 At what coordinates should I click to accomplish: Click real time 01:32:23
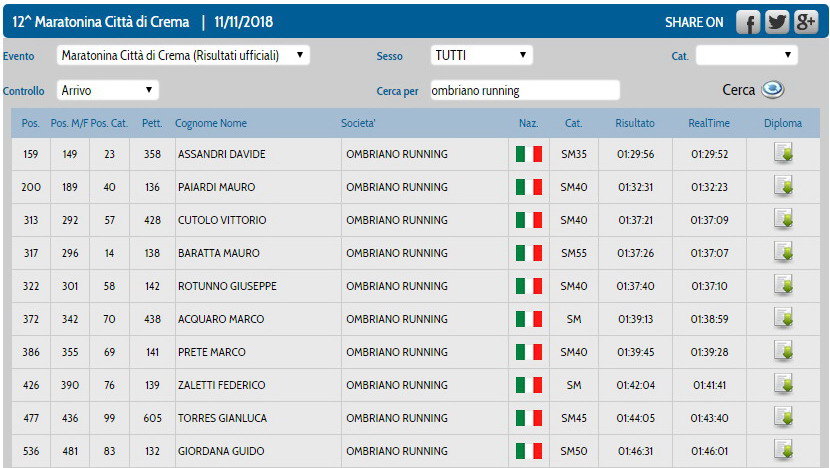pyautogui.click(x=709, y=187)
